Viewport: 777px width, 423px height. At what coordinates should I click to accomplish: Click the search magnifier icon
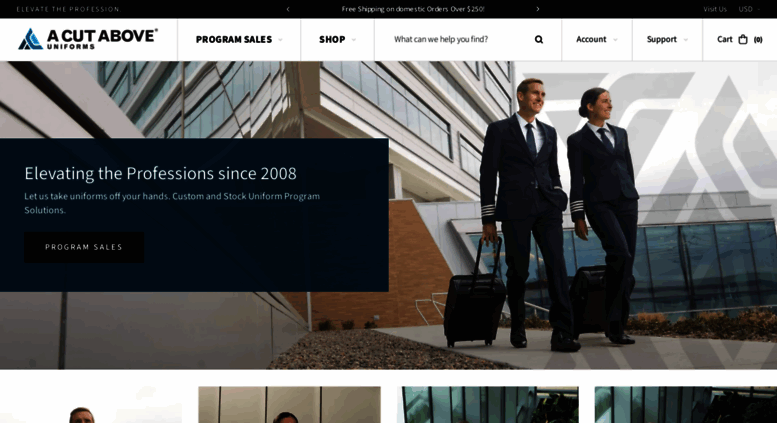[539, 40]
